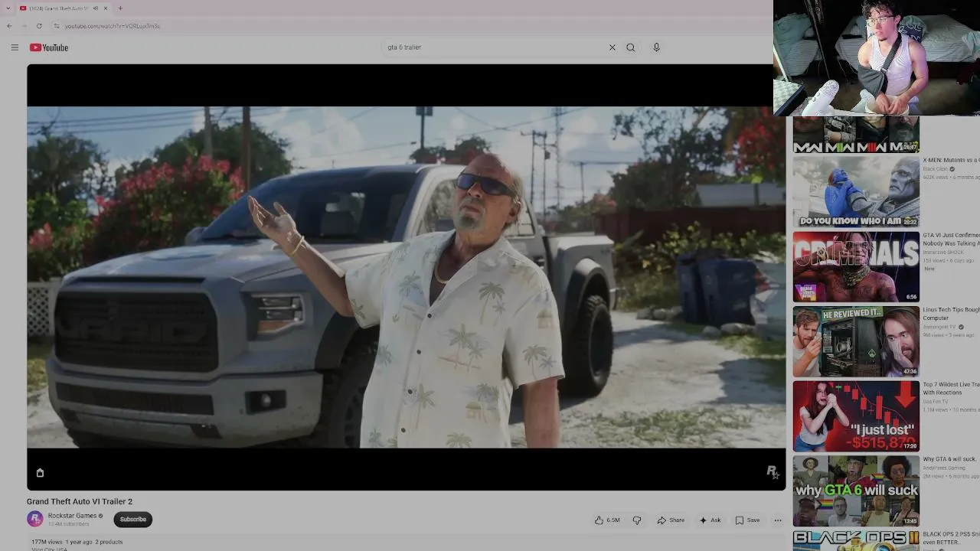Open the 'why GTA 6 will suck' thumbnail
Viewport: 980px width, 551px height.
pyautogui.click(x=856, y=491)
